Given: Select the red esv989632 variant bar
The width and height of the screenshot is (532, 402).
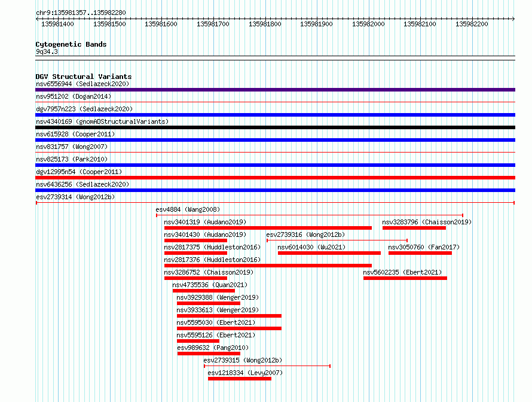Looking at the screenshot, I should click(x=209, y=354).
